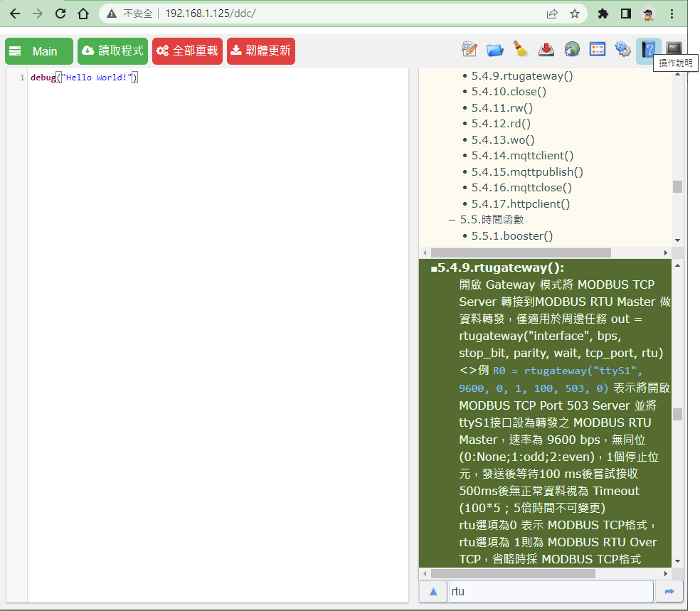Go back in browser history
The height and width of the screenshot is (611, 700).
15,14
